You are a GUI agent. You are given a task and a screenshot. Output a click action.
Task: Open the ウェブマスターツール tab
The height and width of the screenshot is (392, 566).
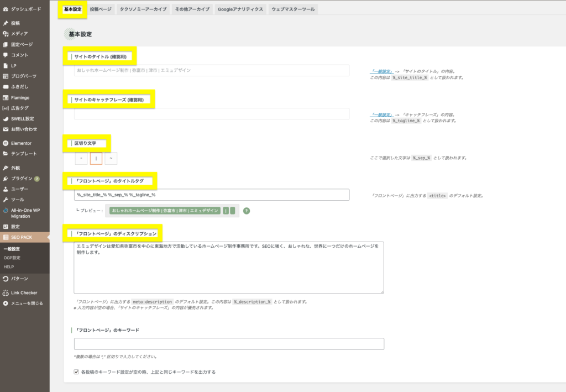coord(293,9)
